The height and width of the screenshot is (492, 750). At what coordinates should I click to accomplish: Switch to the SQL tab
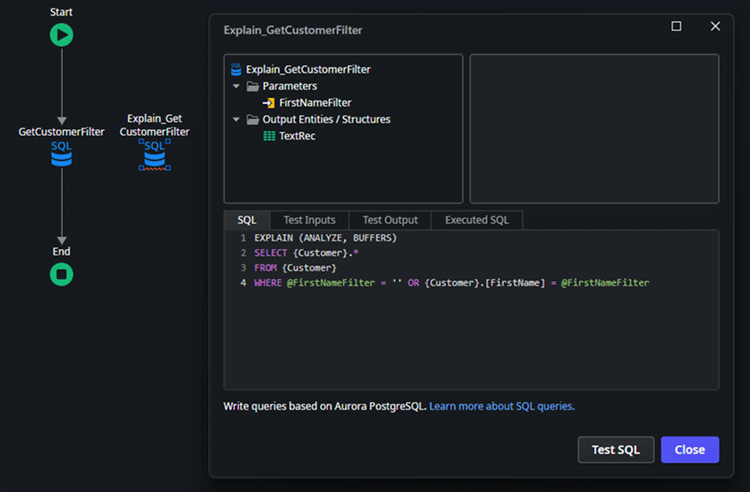(247, 220)
